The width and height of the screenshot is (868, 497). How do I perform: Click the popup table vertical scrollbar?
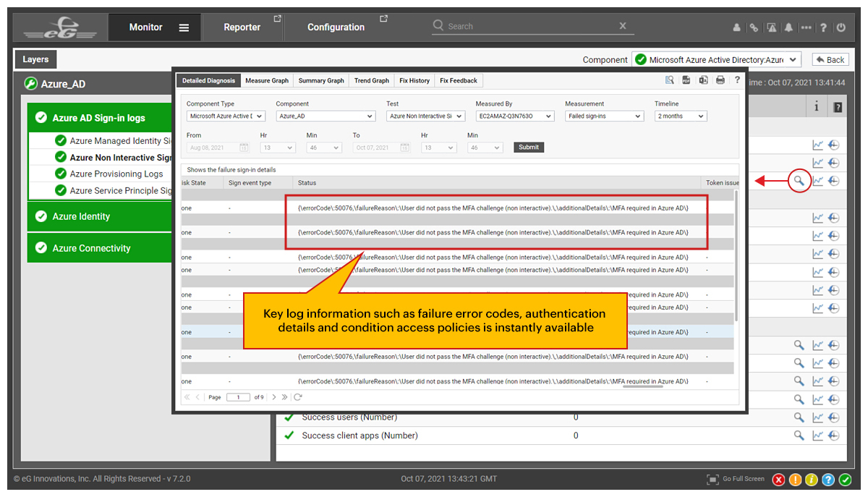[736, 257]
